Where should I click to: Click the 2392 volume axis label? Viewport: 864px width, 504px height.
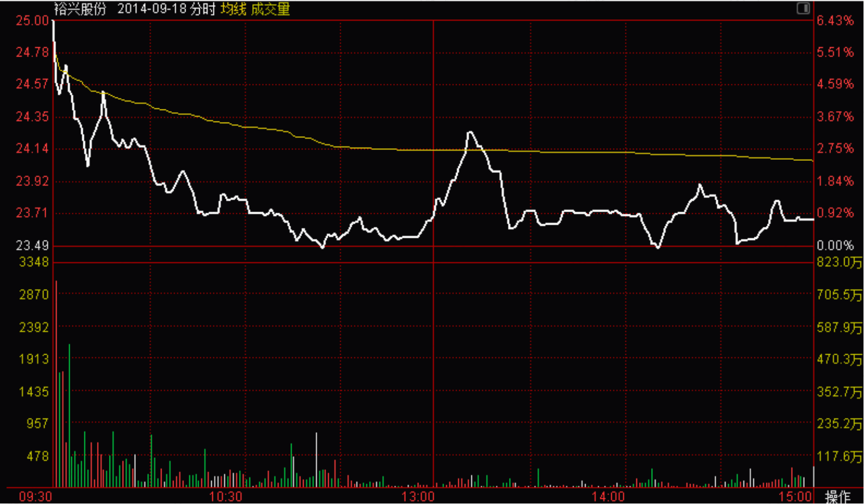34,327
